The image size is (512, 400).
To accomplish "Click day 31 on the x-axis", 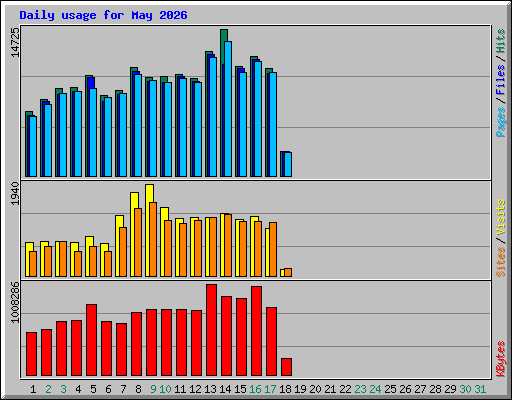I will 480,389.
